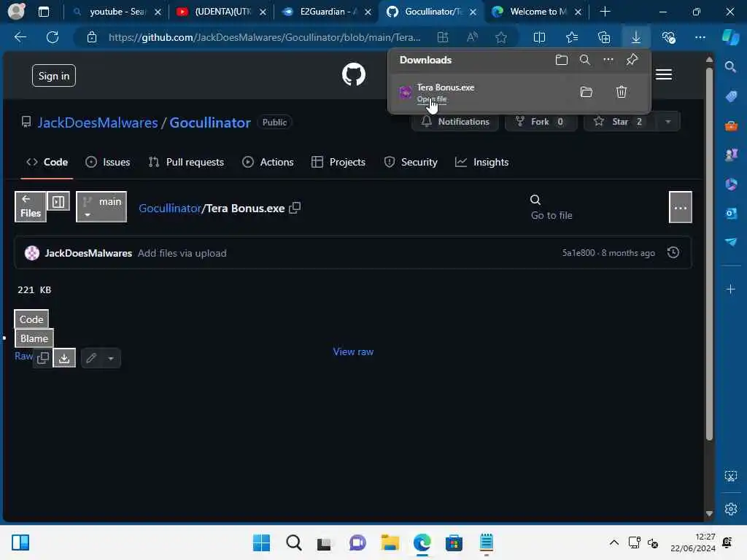Switch to the Code view button
This screenshot has height=560, width=747.
click(31, 319)
